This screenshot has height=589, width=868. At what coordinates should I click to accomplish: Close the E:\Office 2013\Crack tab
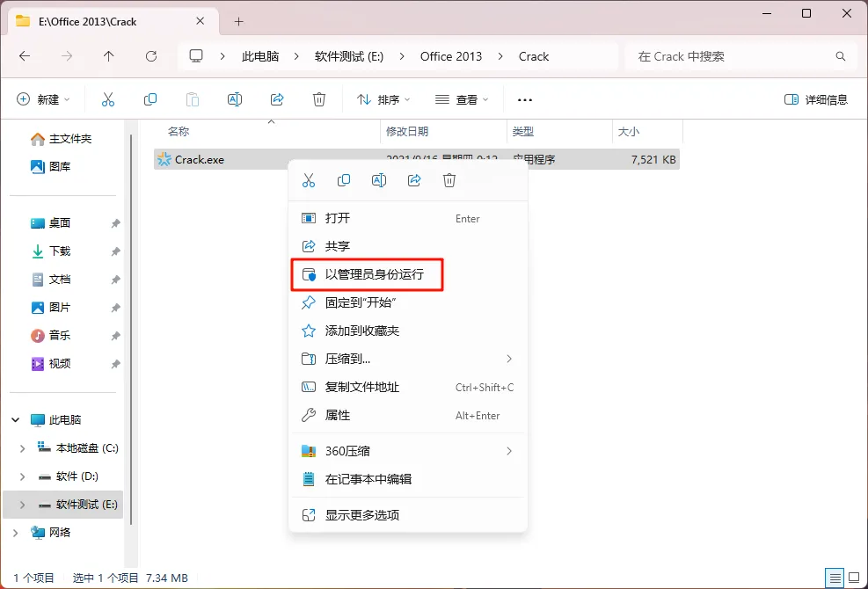[x=201, y=21]
